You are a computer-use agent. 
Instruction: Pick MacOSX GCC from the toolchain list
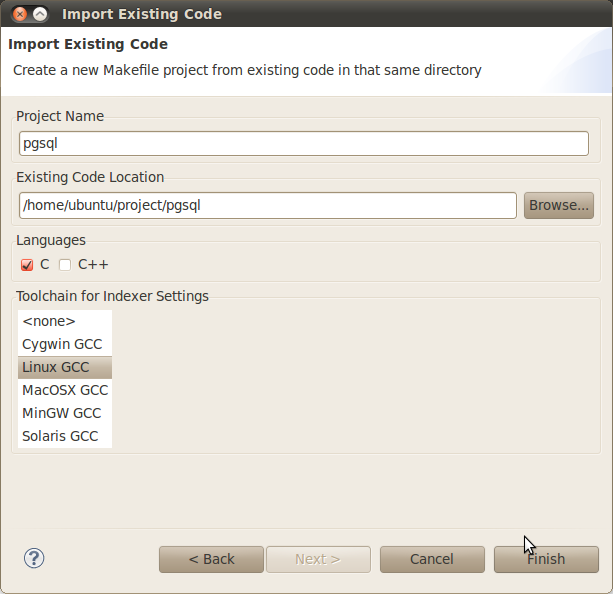[x=65, y=390]
